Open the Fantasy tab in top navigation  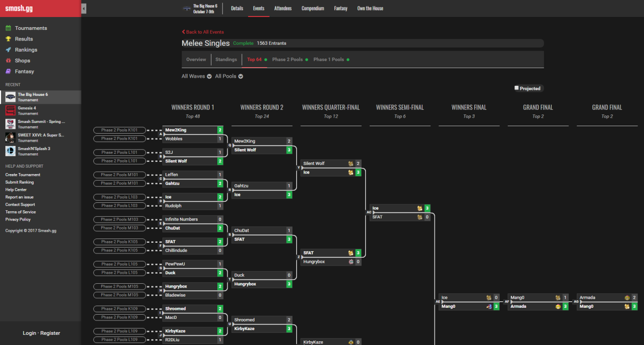(341, 9)
